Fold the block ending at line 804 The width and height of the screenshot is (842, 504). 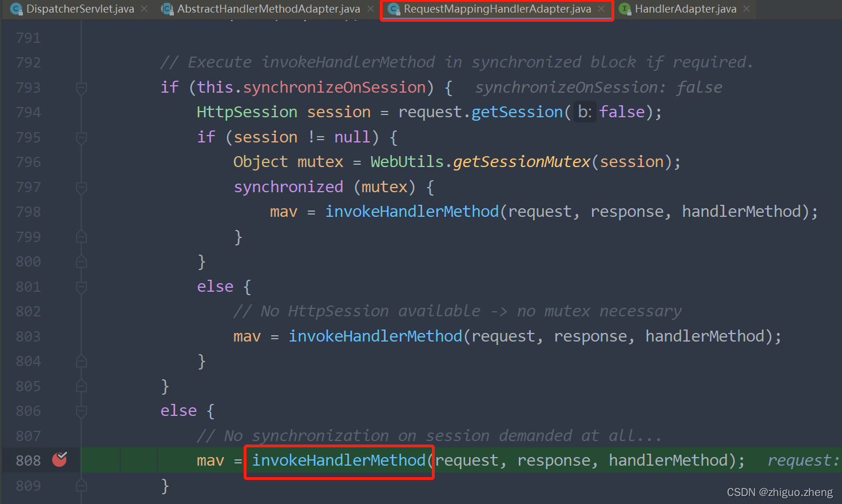(81, 361)
